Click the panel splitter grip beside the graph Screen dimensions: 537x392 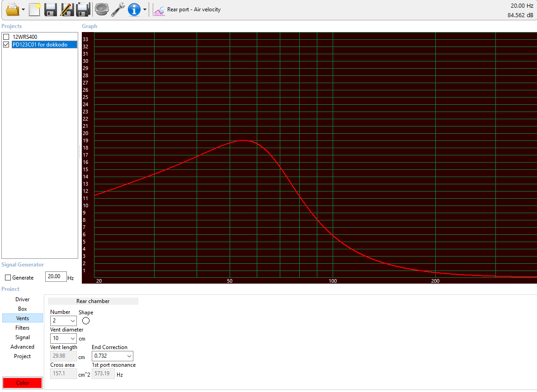(80, 152)
